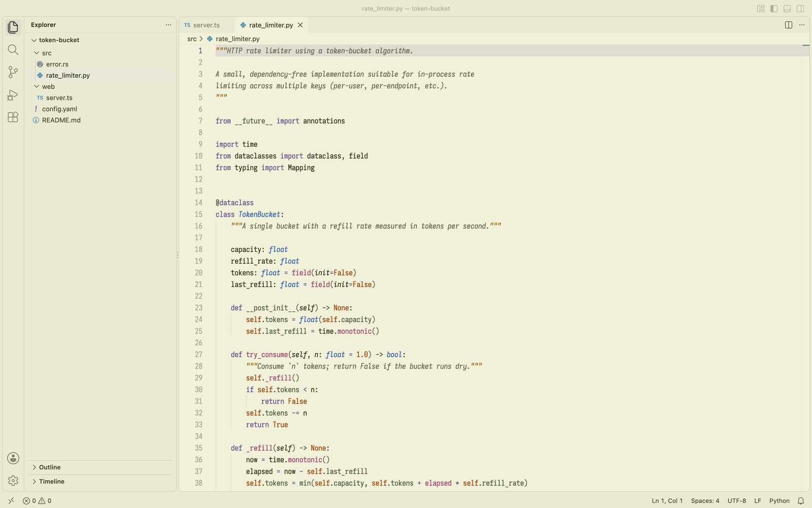Click the TokenBucket class name
812x508 pixels.
coord(259,214)
